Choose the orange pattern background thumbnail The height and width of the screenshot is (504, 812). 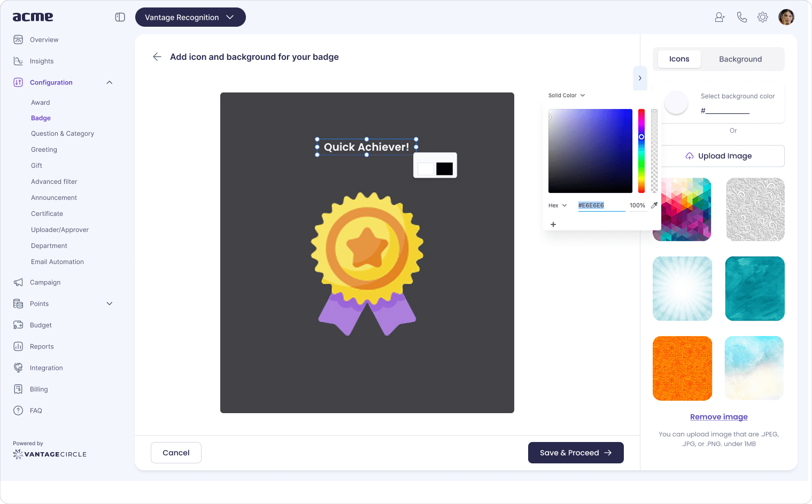coord(682,368)
